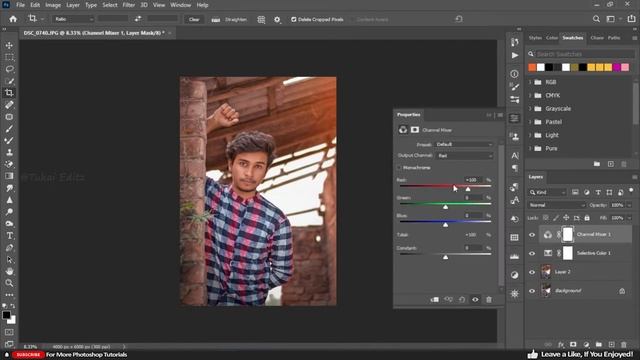Select the Lasso tool
The image size is (640, 360).
point(9,69)
